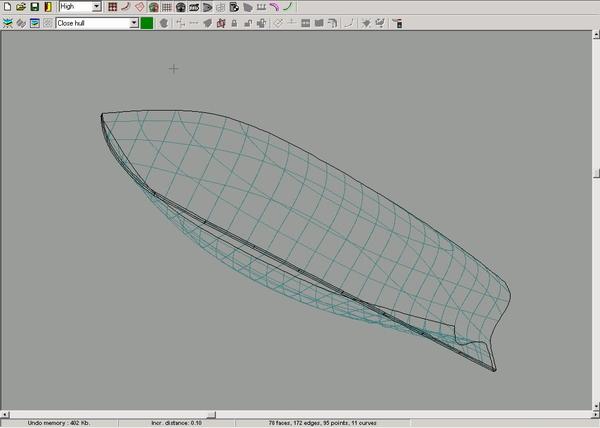Click the gray star-shaped point icon

tap(366, 23)
